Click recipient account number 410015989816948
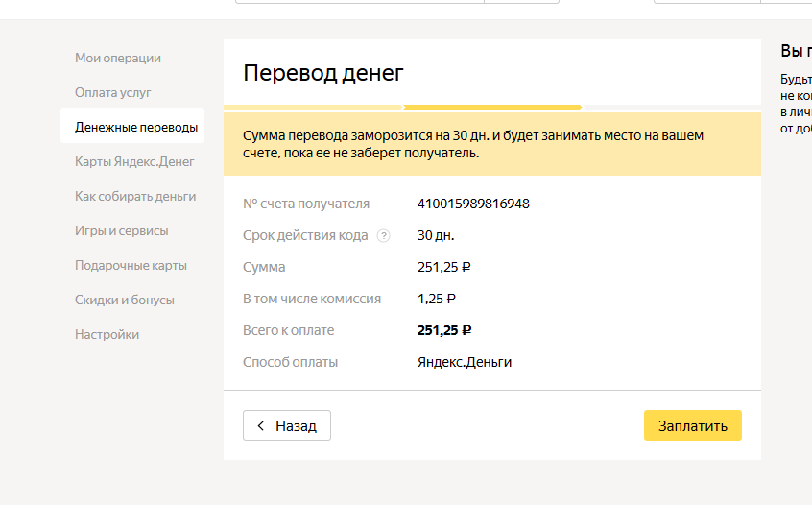The height and width of the screenshot is (505, 812). click(x=473, y=204)
